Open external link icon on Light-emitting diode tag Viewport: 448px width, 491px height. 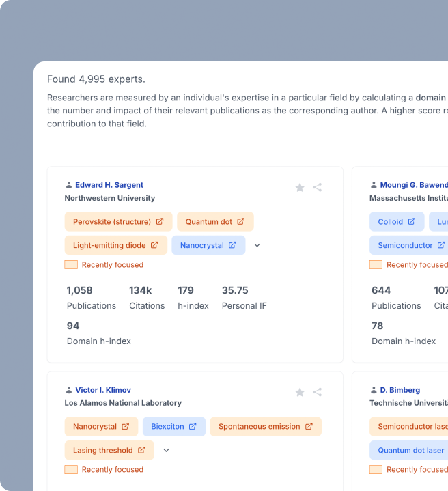coord(154,245)
